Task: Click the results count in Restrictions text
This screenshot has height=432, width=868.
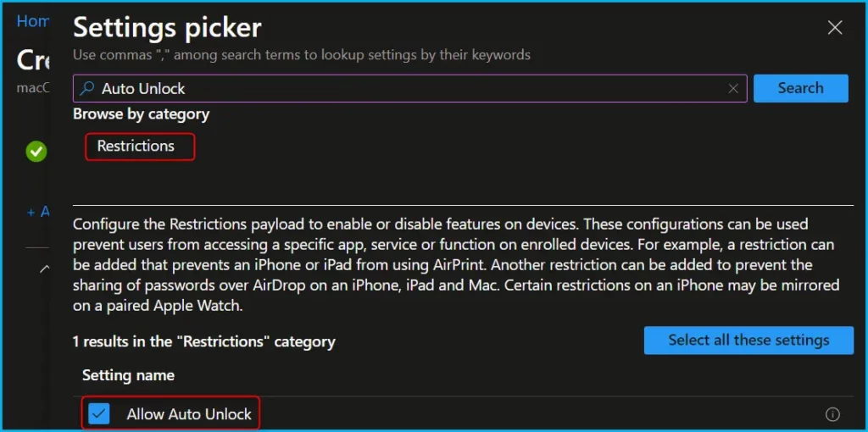Action: click(x=203, y=341)
